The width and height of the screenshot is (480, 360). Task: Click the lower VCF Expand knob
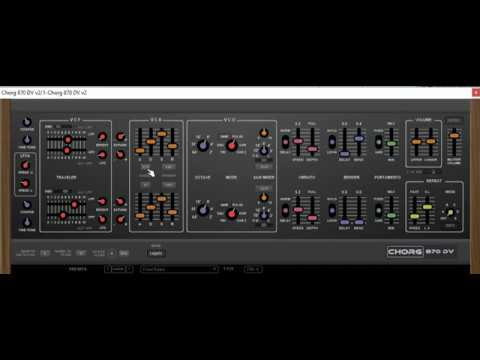click(x=120, y=201)
